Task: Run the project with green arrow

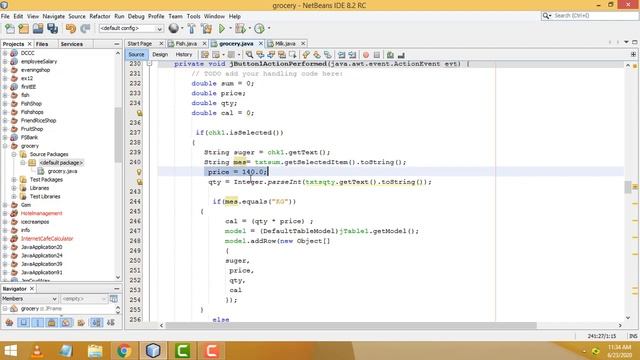Action: (222, 29)
